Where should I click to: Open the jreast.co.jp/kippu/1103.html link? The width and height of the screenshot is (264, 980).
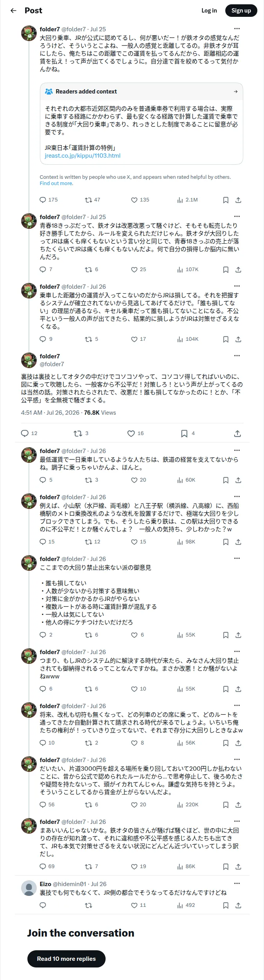click(83, 156)
